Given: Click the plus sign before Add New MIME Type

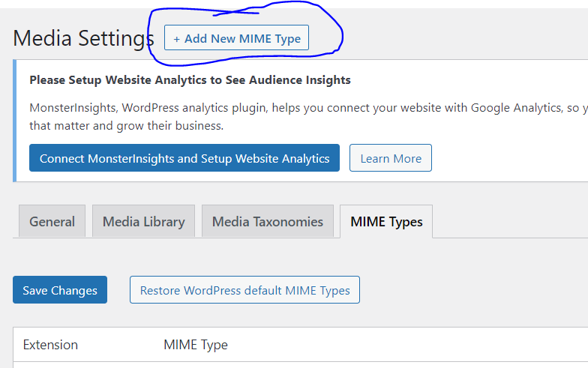Looking at the screenshot, I should pos(177,39).
